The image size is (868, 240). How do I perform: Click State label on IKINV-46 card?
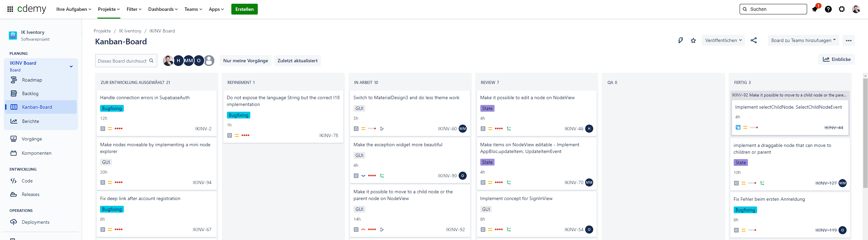pyautogui.click(x=487, y=108)
